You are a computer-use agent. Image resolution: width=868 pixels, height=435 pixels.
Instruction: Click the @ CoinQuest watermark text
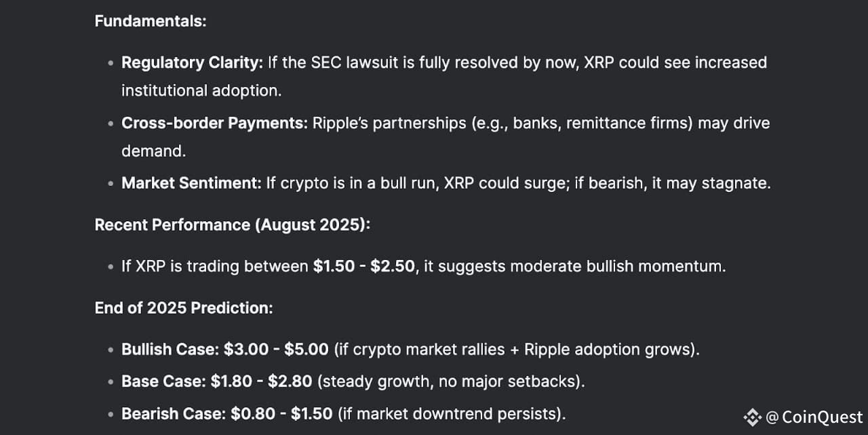814,417
